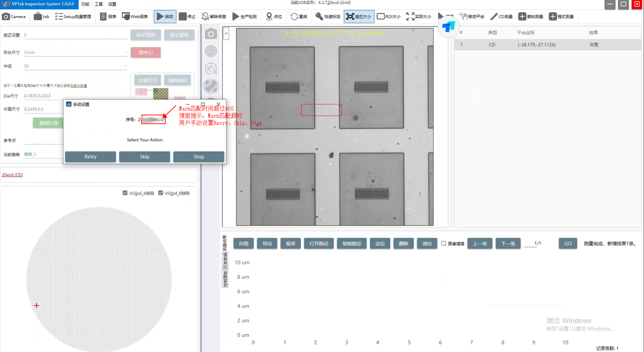
Task: Uncheck the VGStd_B defect checkbox
Action: (x=161, y=193)
